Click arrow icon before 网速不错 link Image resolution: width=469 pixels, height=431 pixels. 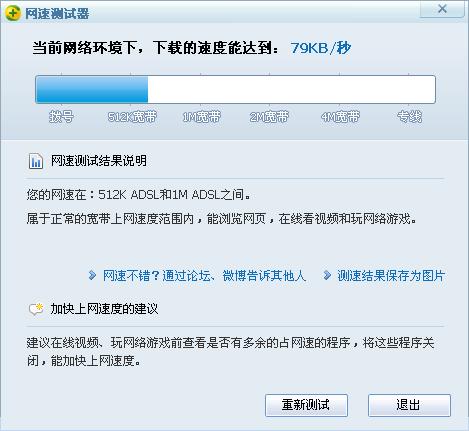pos(92,275)
